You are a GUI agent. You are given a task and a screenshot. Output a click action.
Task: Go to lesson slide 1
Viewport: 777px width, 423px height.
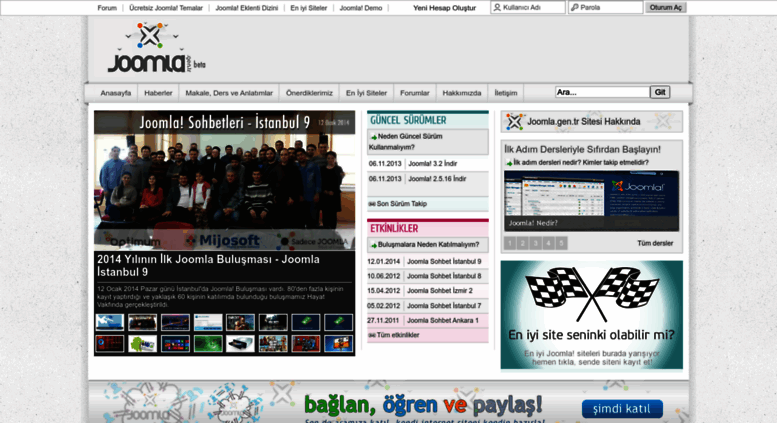click(510, 243)
